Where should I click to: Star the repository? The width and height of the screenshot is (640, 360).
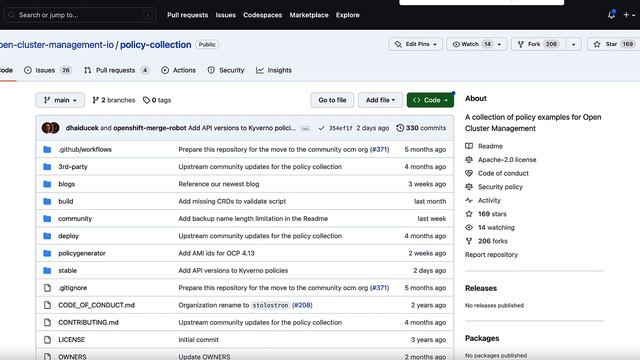point(613,44)
